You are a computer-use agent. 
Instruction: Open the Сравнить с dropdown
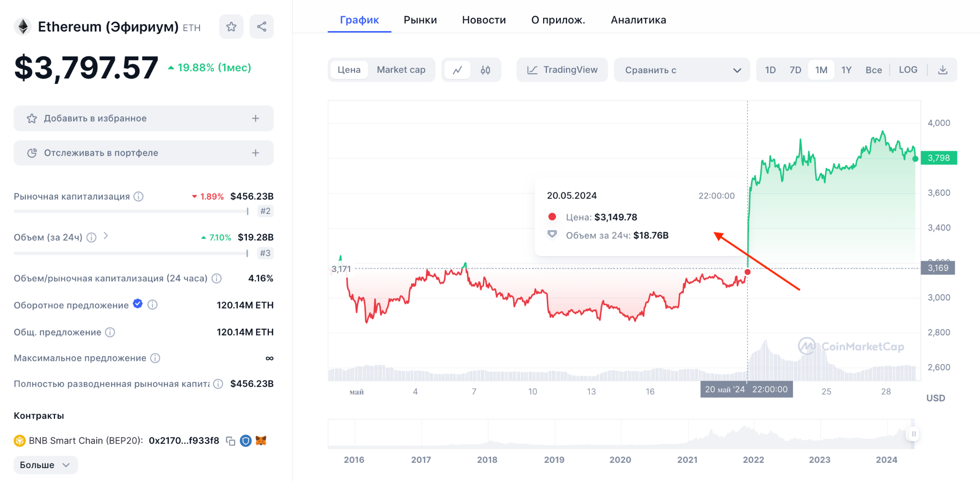click(x=682, y=70)
